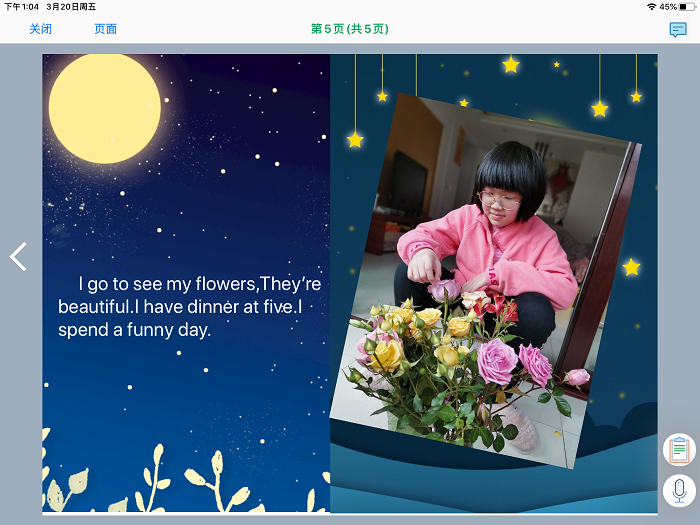Tap the hanging star at top center
This screenshot has width=700, height=525.
click(x=511, y=65)
